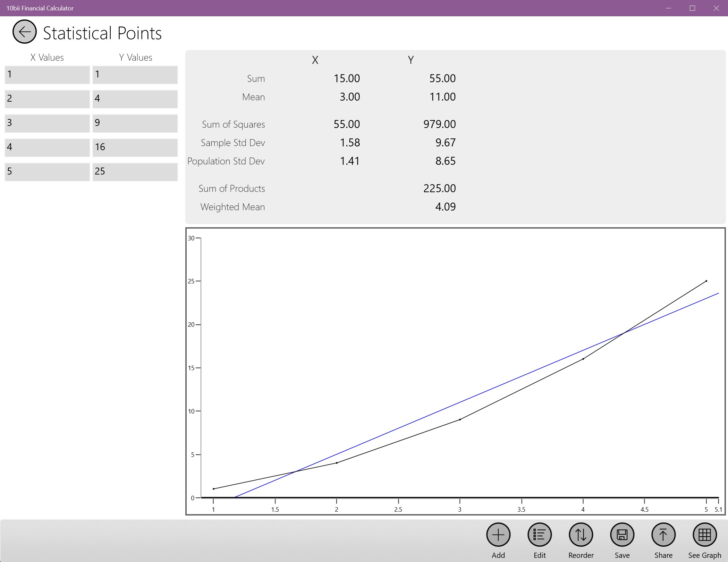Select the X value field showing 3
This screenshot has height=562, width=728.
point(47,123)
